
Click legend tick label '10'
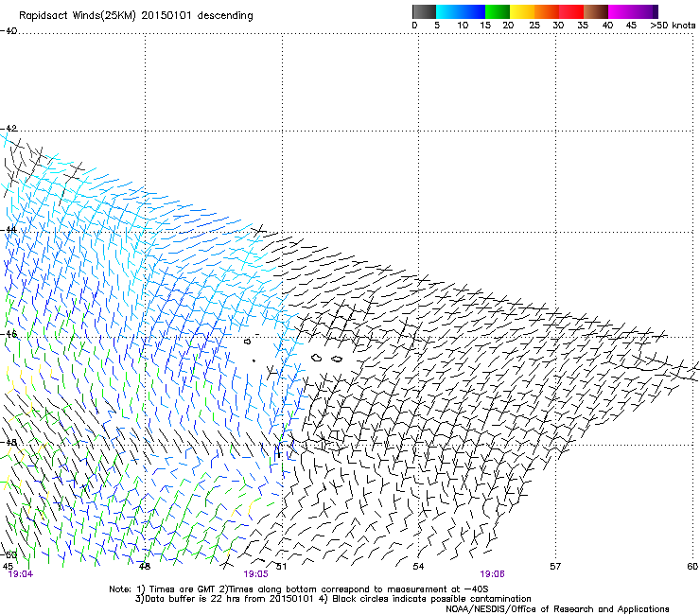point(463,25)
